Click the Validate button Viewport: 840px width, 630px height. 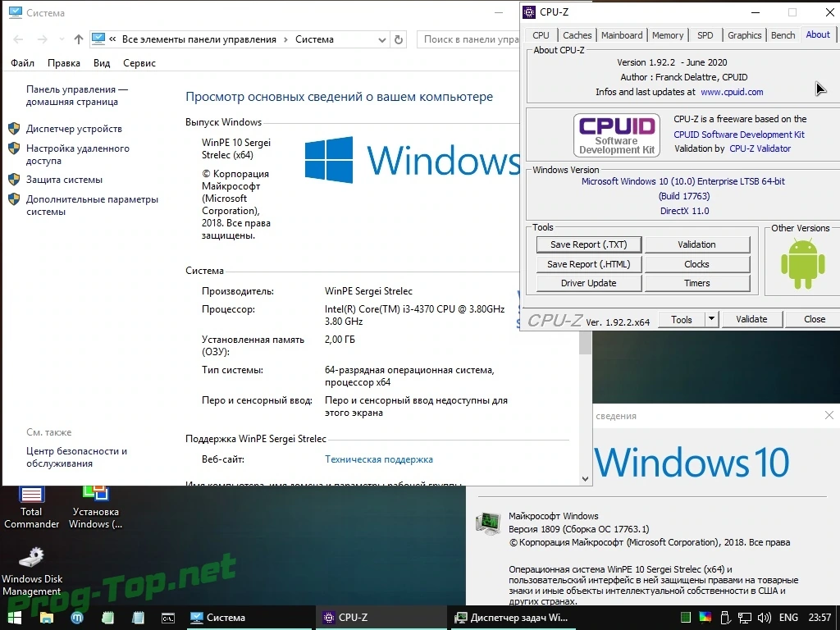tap(751, 319)
